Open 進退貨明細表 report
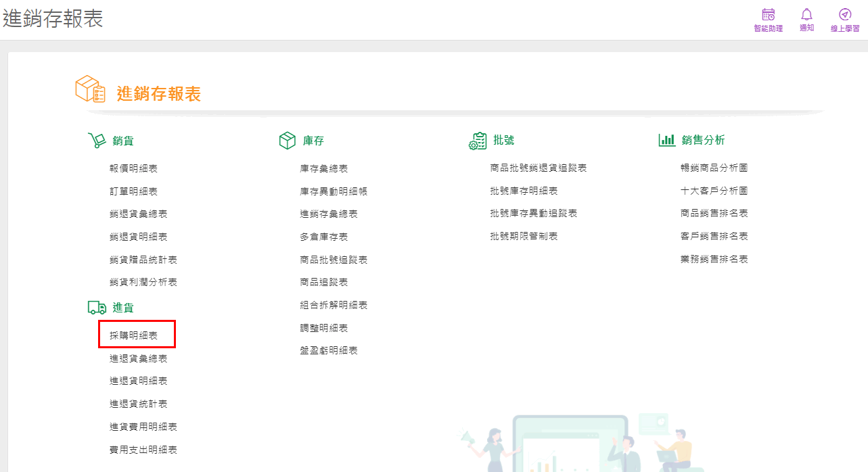The width and height of the screenshot is (868, 472). pos(138,381)
